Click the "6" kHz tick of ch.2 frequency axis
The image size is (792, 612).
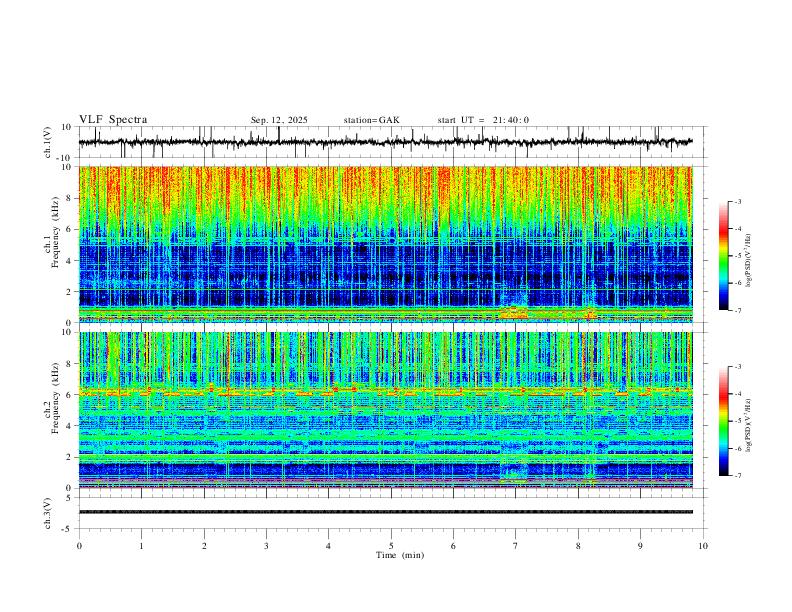click(x=70, y=394)
